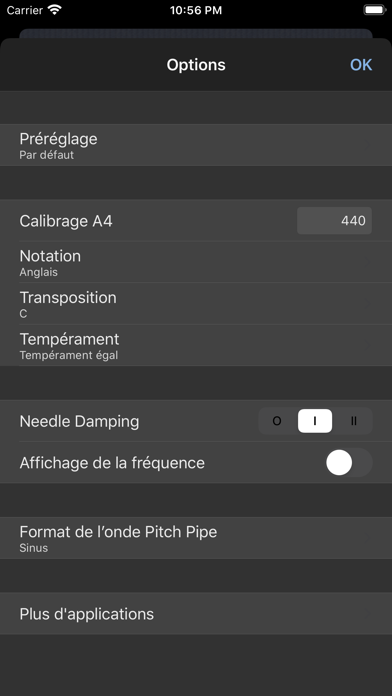Viewport: 392px width, 696px height.
Task: Open the Transposition setting
Action: point(196,304)
